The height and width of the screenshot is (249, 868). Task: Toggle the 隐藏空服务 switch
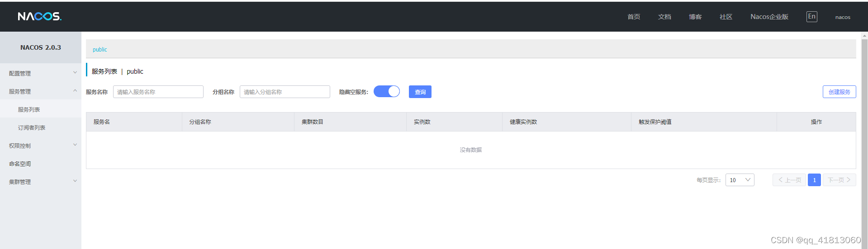click(387, 92)
